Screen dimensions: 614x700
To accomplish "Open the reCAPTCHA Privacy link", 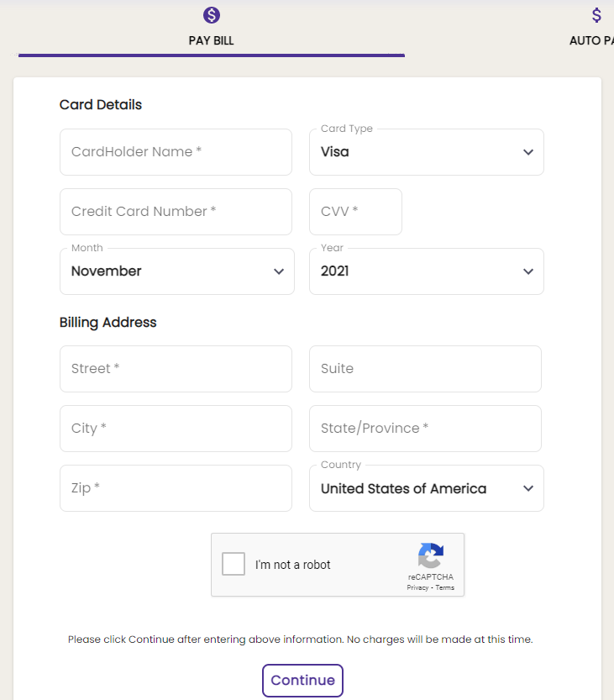I will 417,587.
